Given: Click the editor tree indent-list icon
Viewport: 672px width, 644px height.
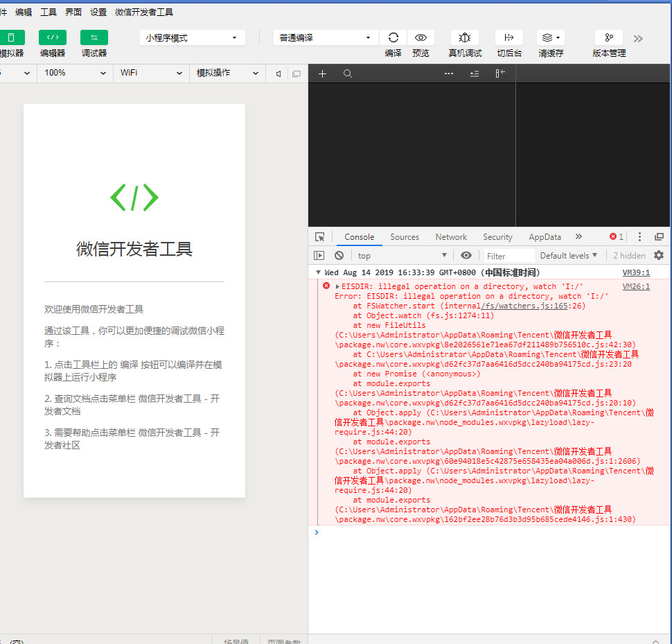Looking at the screenshot, I should pyautogui.click(x=475, y=73).
